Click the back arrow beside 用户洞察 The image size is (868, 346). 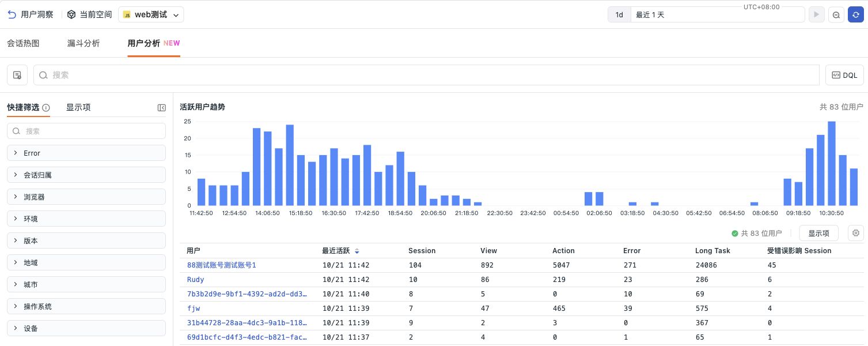[12, 14]
